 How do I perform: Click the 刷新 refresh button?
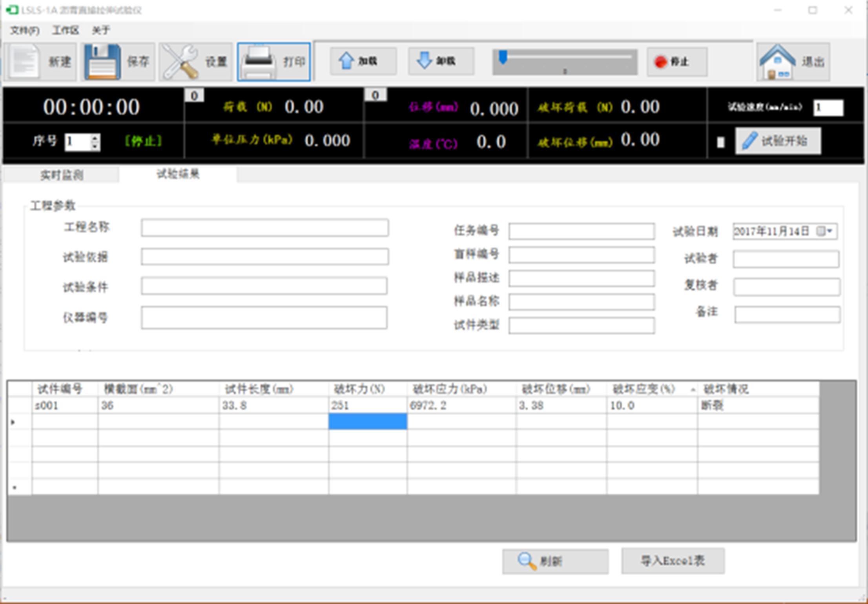pos(555,561)
